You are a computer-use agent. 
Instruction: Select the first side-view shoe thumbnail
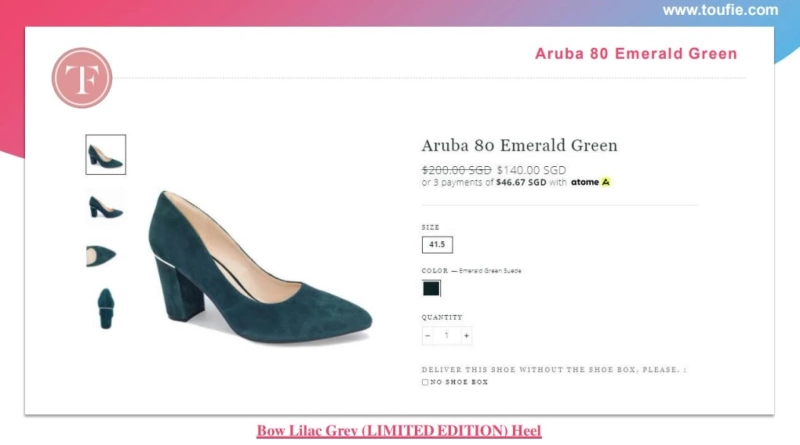[x=106, y=155]
